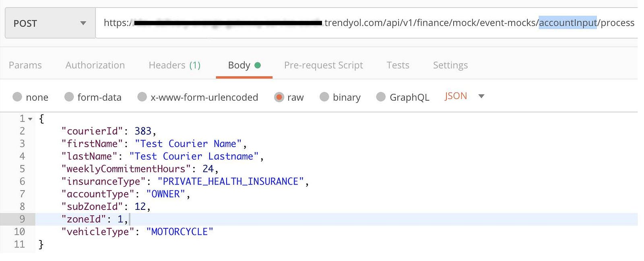Screen dimensions: 644x261
Task: Click the "weeklyCommitmentHours" key
Action: (126, 169)
